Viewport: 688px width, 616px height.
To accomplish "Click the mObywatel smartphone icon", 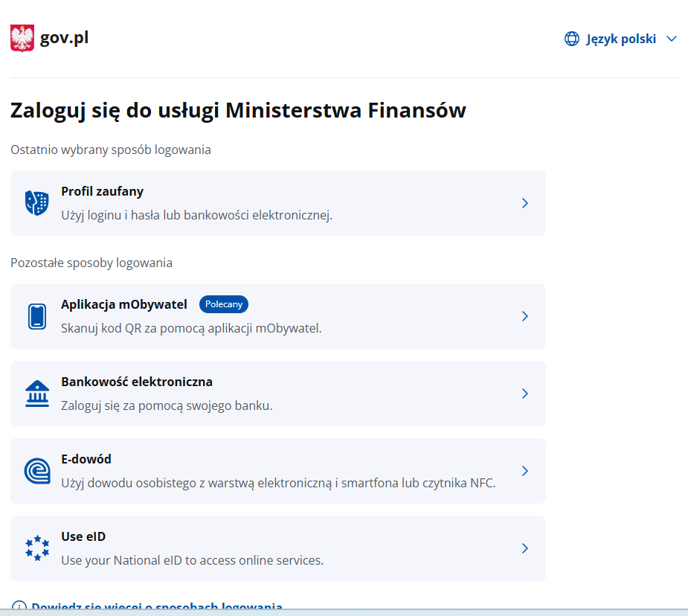I will pyautogui.click(x=36, y=316).
